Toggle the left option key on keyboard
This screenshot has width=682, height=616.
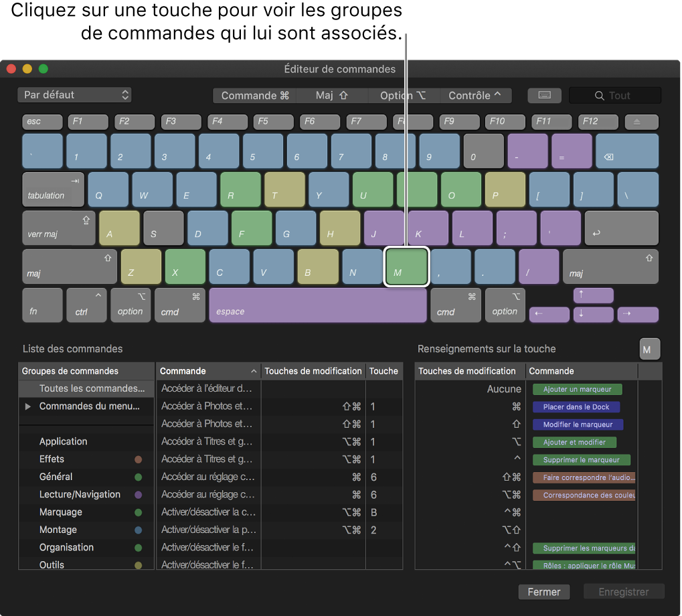click(131, 305)
